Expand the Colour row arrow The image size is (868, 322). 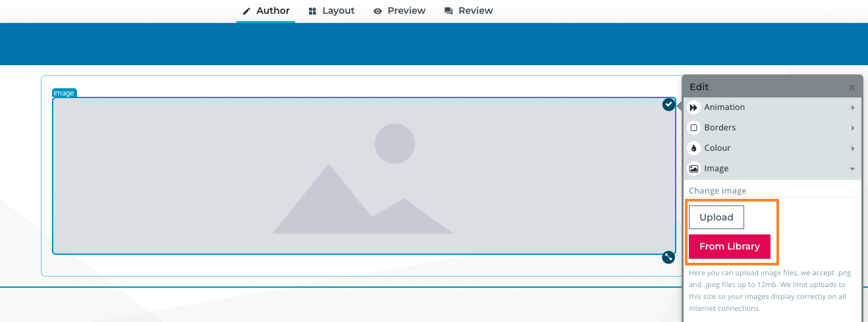point(853,148)
